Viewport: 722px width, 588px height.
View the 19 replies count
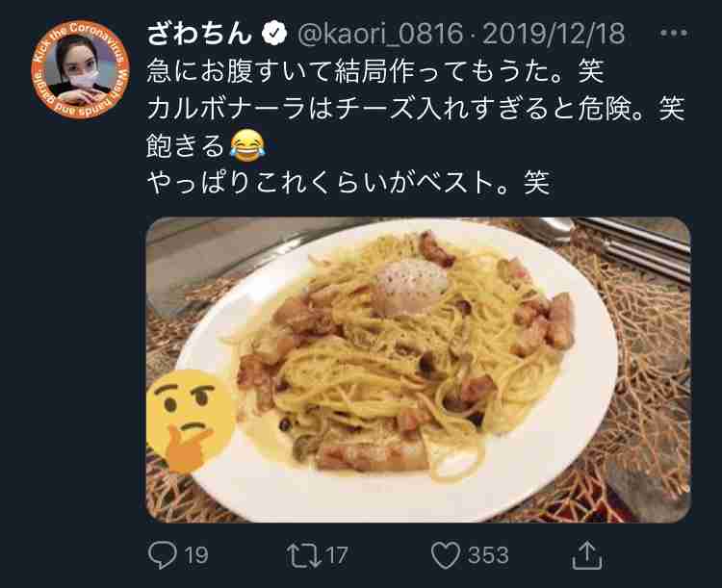pos(196,555)
